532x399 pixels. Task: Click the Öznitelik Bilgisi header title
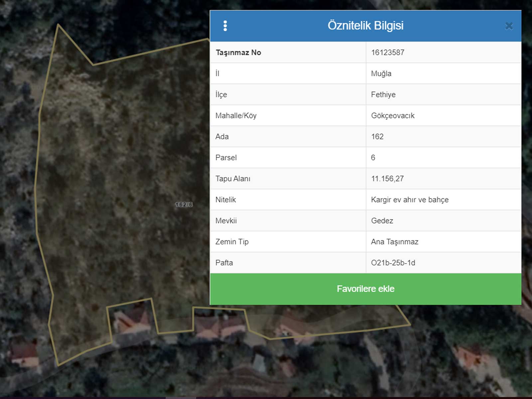point(365,26)
